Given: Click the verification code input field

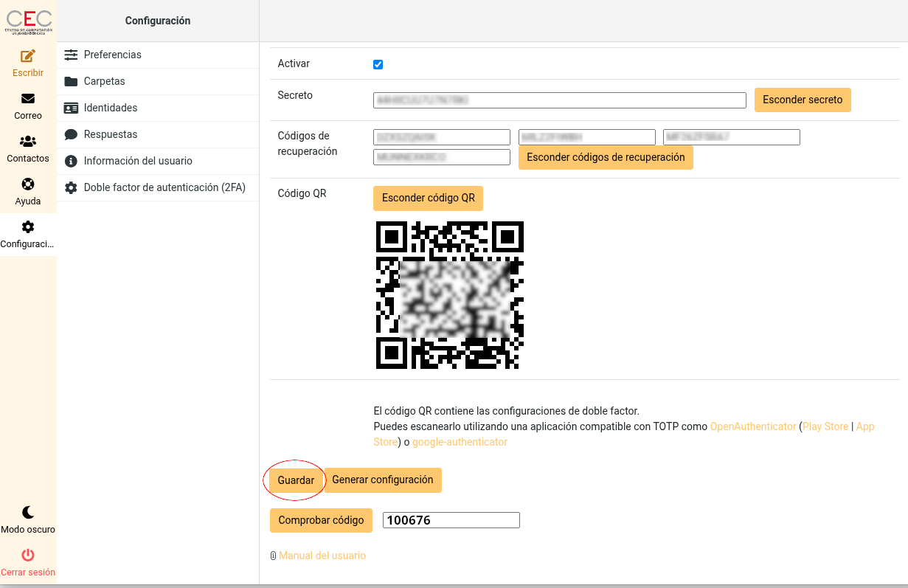Looking at the screenshot, I should click(x=451, y=520).
